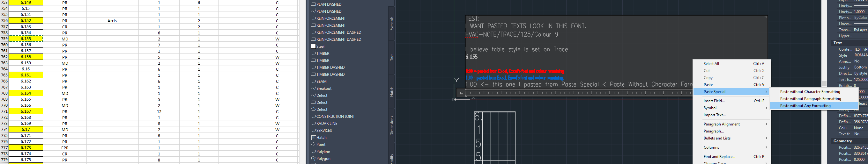Open the Annotative No property dropdown
Viewport: 868px width, 164px height.
pos(861,61)
